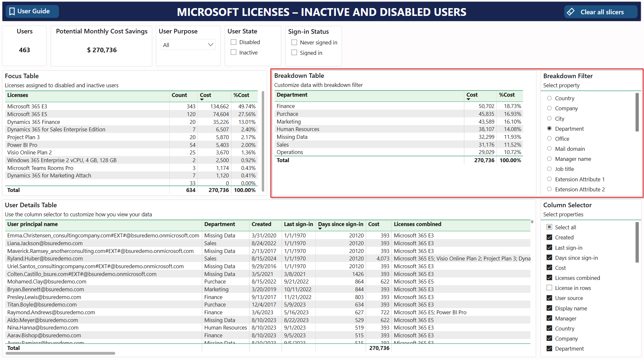This screenshot has width=644, height=360.
Task: Sort by User principal name header
Action: (x=32, y=224)
